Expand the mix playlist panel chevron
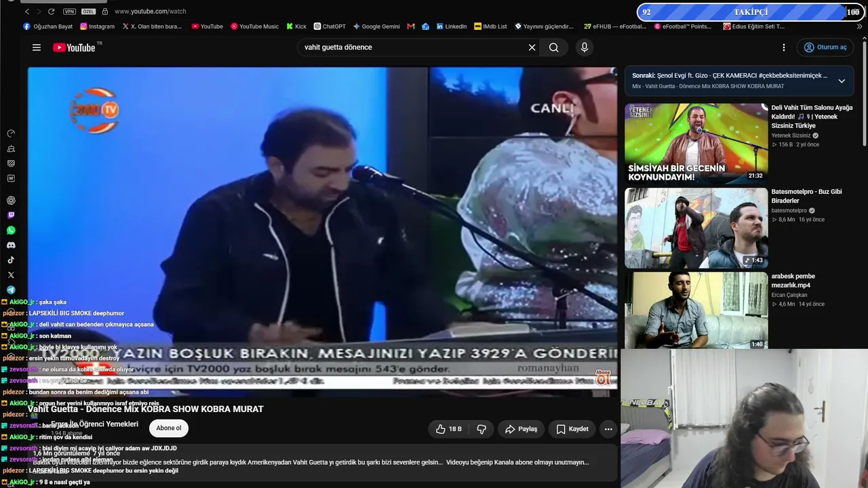868x488 pixels. (x=842, y=81)
